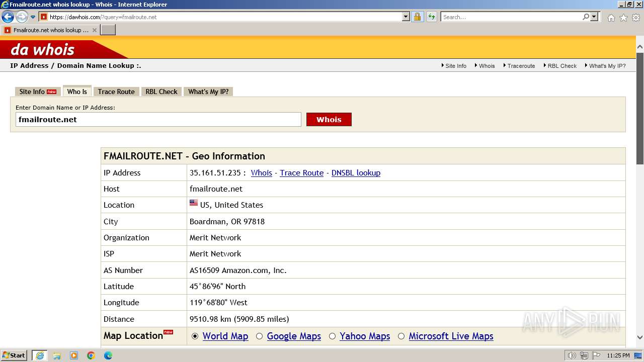644x362 pixels.
Task: Open Internet Explorer in the taskbar
Action: click(39, 355)
